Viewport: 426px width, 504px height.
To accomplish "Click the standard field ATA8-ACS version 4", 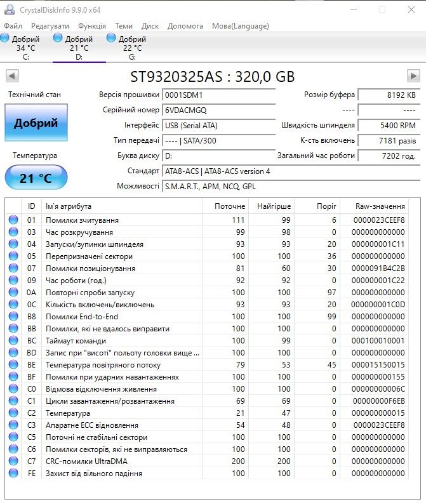I will [291, 171].
